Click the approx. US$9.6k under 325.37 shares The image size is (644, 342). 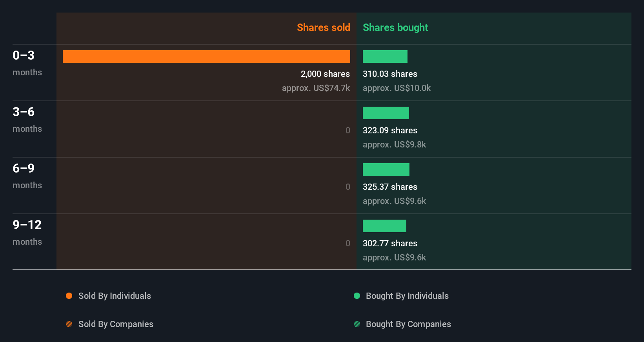click(394, 201)
